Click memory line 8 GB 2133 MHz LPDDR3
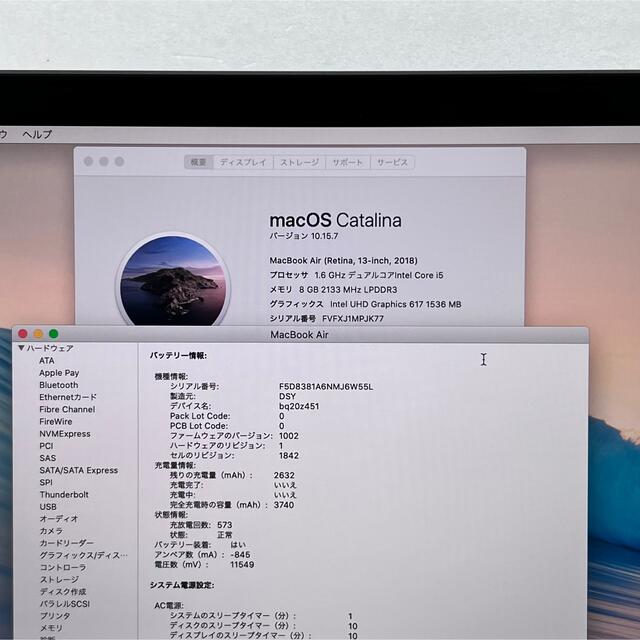640x640 pixels. click(333, 290)
